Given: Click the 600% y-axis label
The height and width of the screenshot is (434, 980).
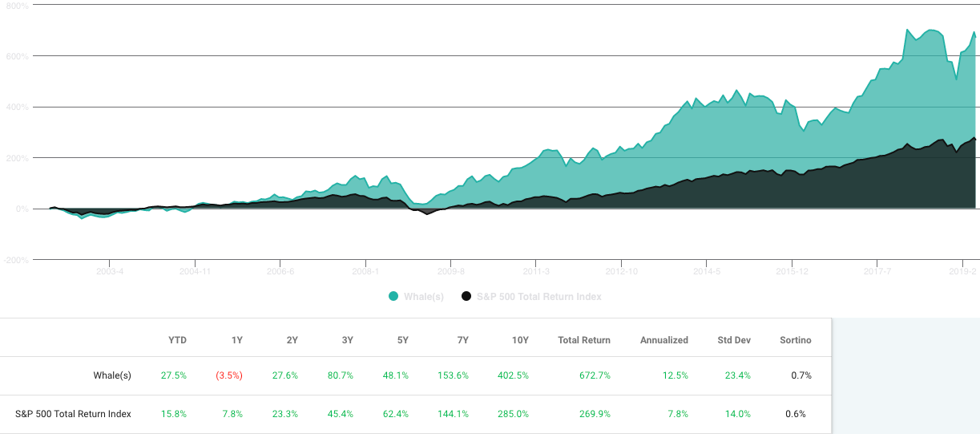Looking at the screenshot, I should click(x=18, y=56).
